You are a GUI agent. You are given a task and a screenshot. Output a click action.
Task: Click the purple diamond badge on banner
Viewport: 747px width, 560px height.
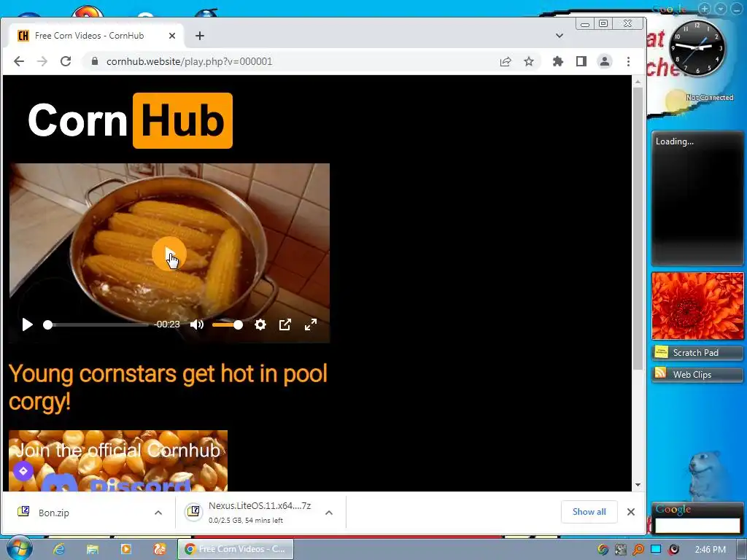(23, 471)
